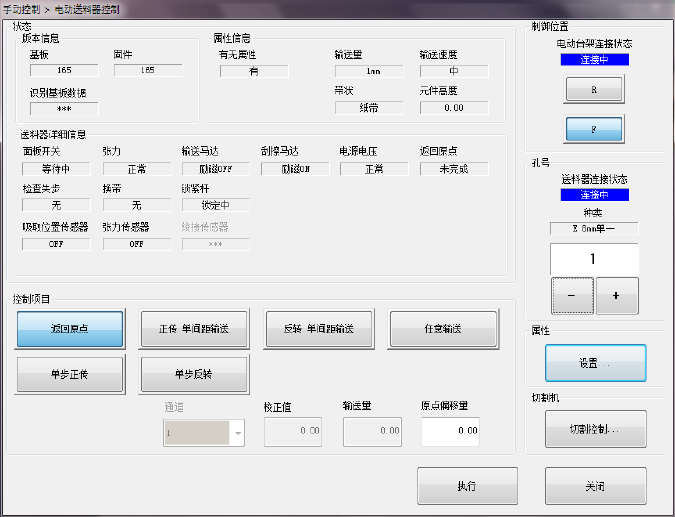Image resolution: width=675 pixels, height=517 pixels.
Task: Click the 电动送料器控制 title text
Action: click(87, 9)
